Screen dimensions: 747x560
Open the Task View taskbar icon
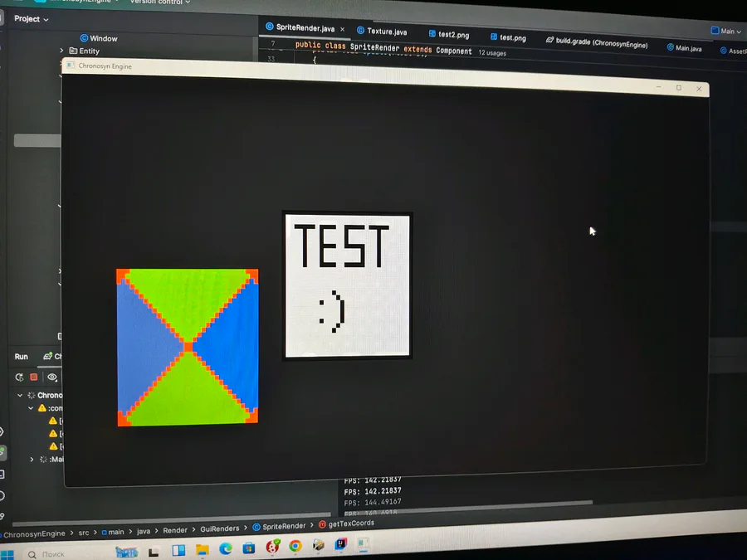[154, 552]
